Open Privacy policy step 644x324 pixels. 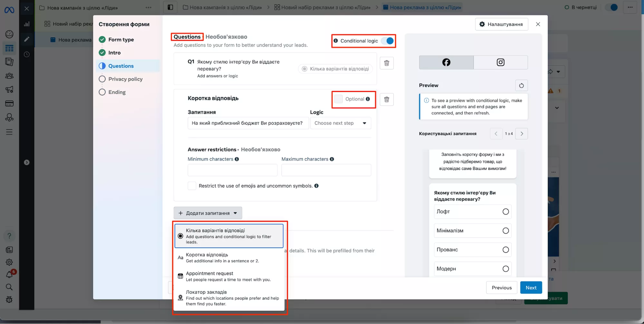pyautogui.click(x=125, y=79)
